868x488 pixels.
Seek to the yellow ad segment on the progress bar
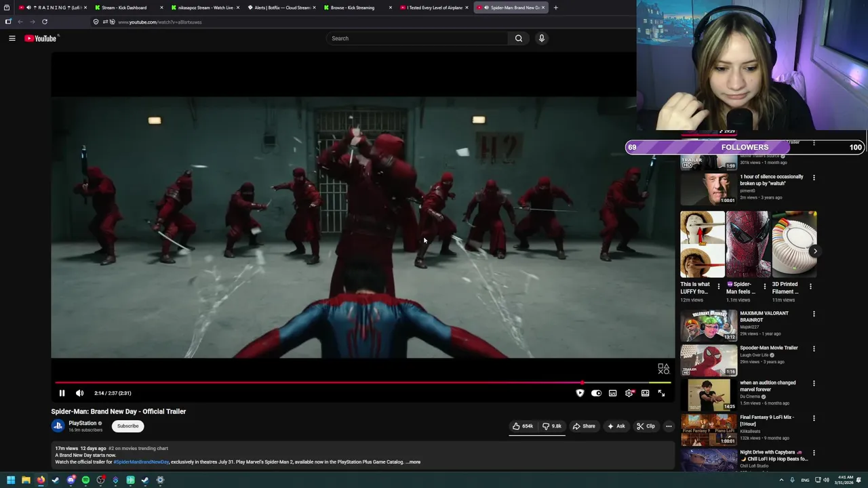[x=660, y=383]
